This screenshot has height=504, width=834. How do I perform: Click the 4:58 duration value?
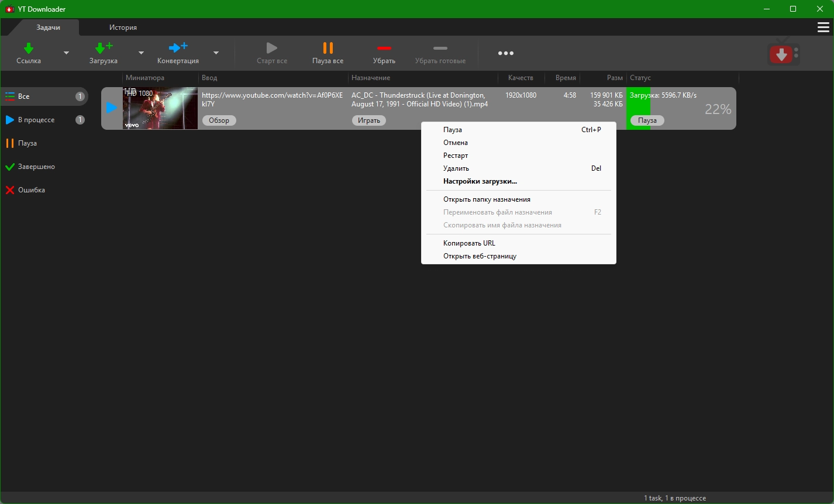pos(570,95)
